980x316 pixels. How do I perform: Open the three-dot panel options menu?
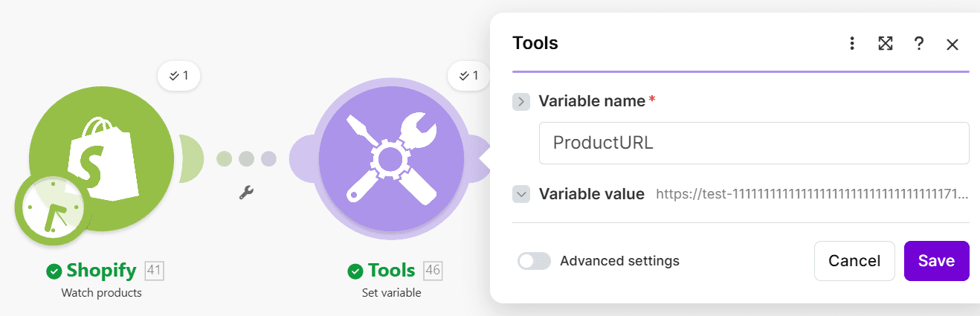(x=852, y=44)
